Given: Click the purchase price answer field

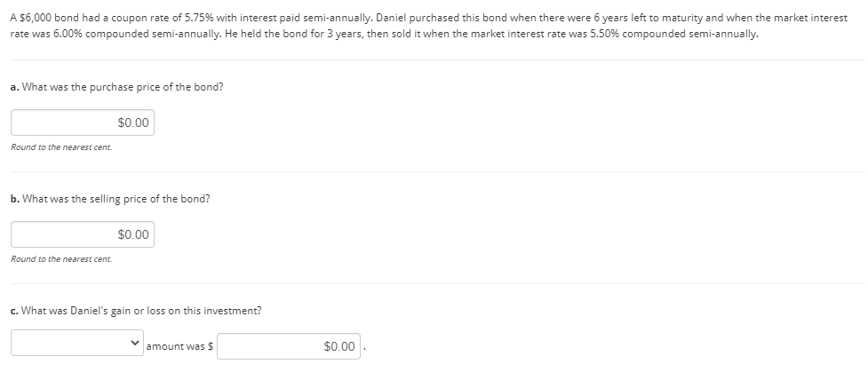Looking at the screenshot, I should [x=83, y=123].
